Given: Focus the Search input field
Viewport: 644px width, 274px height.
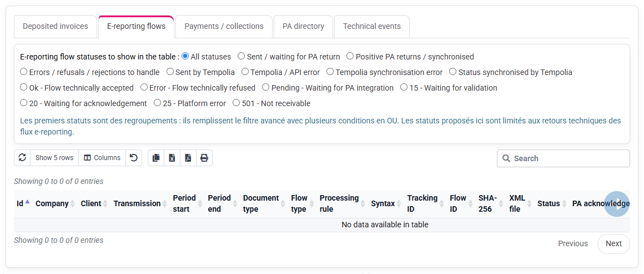Looking at the screenshot, I should 563,158.
